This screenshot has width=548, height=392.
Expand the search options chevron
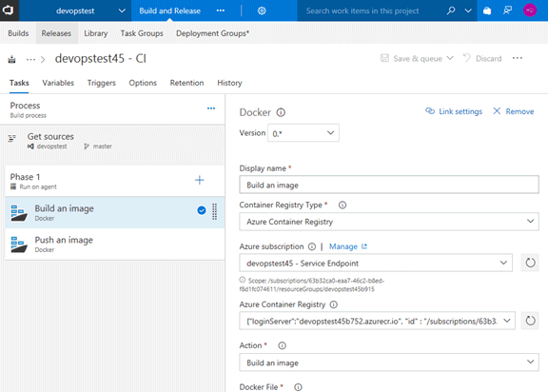468,10
